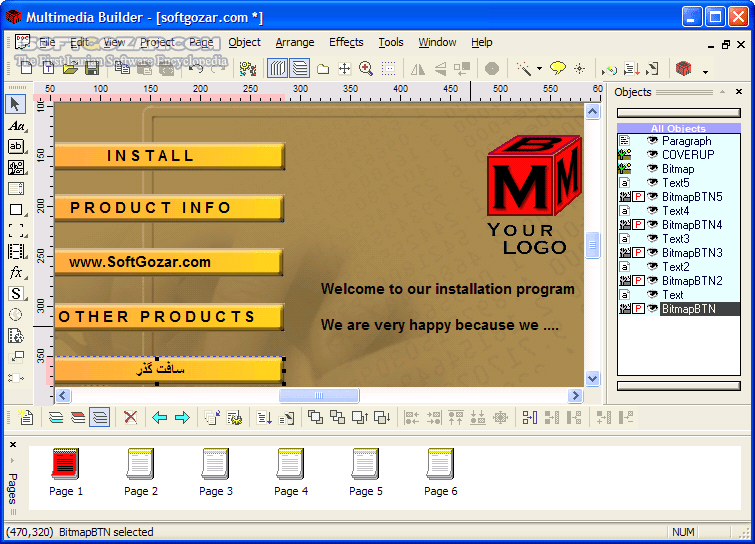The image size is (755, 544).
Task: Select the arrow pointer tool
Action: click(x=15, y=104)
